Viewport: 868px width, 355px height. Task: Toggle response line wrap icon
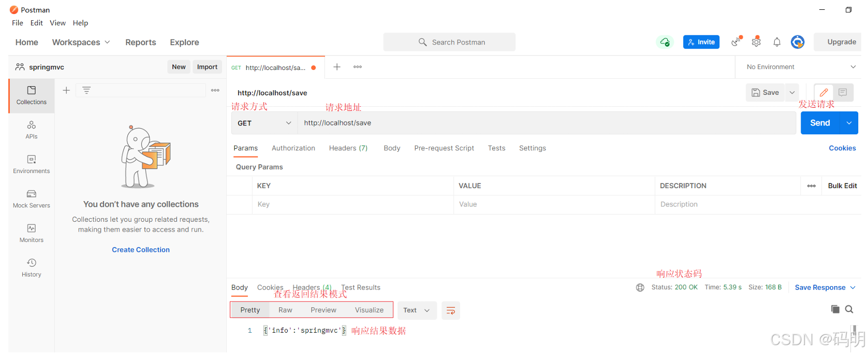[451, 310]
